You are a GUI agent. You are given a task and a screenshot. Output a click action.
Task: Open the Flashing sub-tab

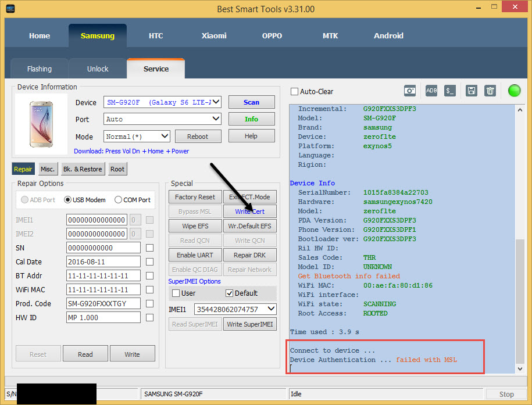pos(40,69)
